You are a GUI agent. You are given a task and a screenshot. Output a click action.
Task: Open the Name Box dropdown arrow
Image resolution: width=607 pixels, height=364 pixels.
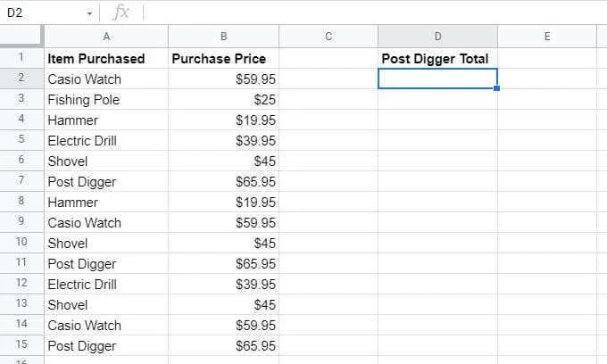pos(89,13)
